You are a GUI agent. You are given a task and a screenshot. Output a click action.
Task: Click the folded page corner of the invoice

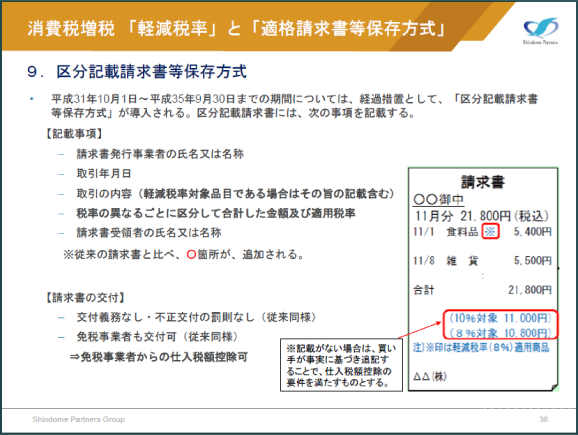554,387
